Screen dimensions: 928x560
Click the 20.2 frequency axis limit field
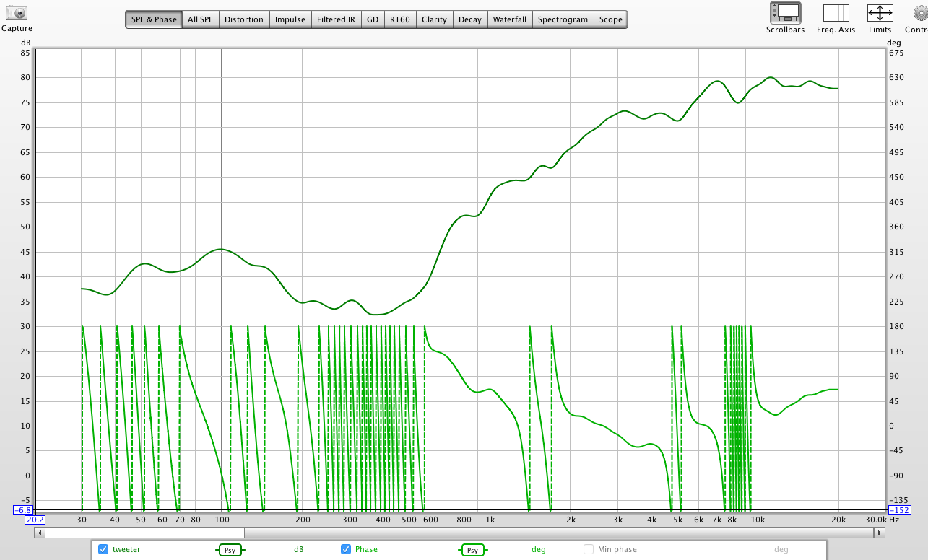pyautogui.click(x=35, y=520)
